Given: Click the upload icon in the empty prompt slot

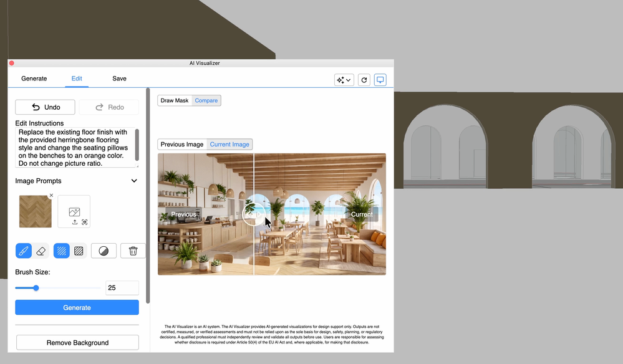Looking at the screenshot, I should click(75, 223).
